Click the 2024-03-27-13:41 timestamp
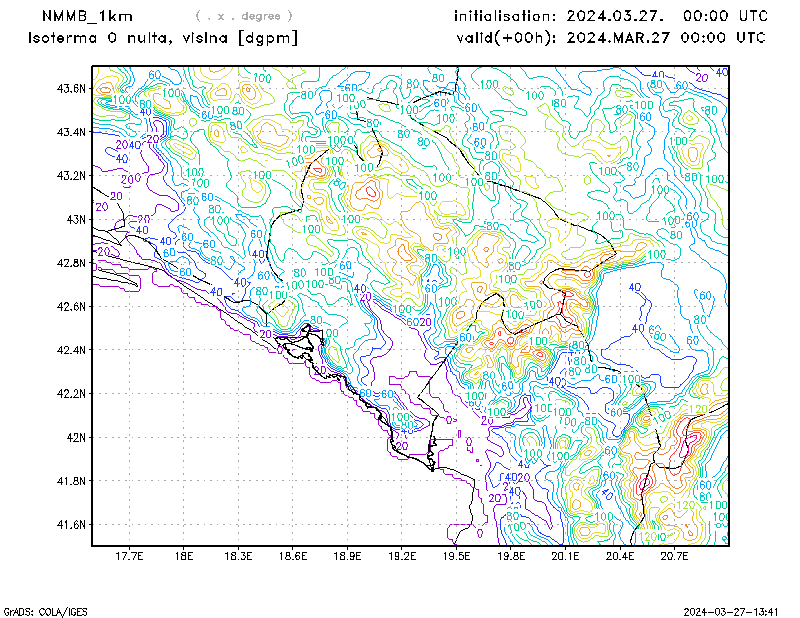Image resolution: width=800 pixels, height=618 pixels. click(x=731, y=612)
